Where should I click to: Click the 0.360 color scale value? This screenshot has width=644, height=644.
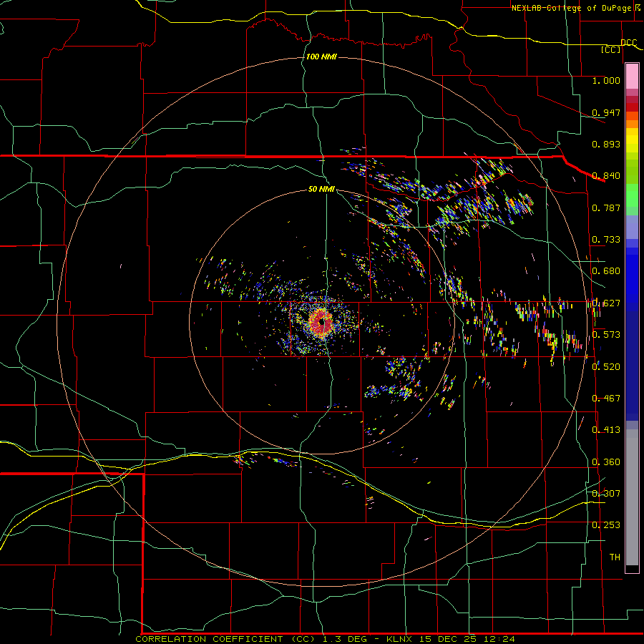click(606, 462)
